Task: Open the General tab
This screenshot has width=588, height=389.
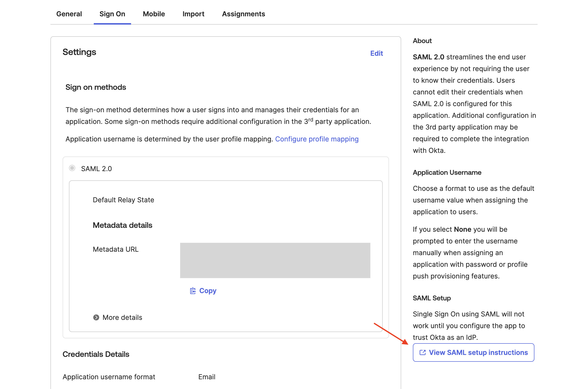Action: coord(69,14)
